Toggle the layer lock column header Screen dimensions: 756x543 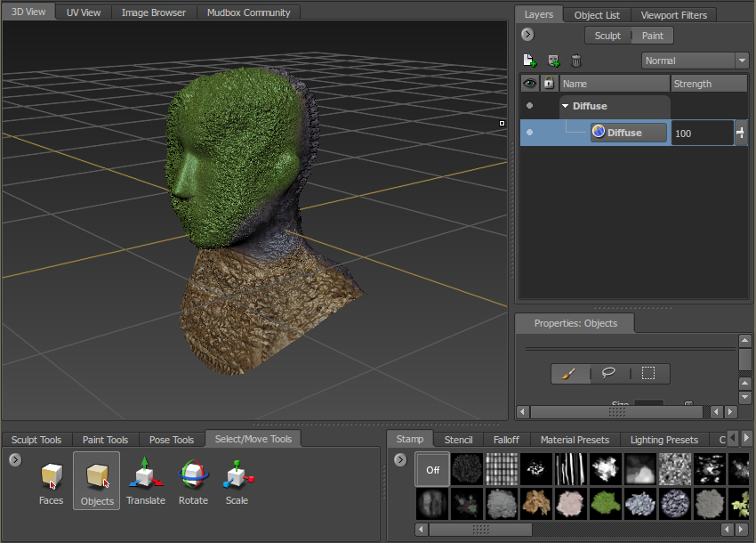click(548, 83)
